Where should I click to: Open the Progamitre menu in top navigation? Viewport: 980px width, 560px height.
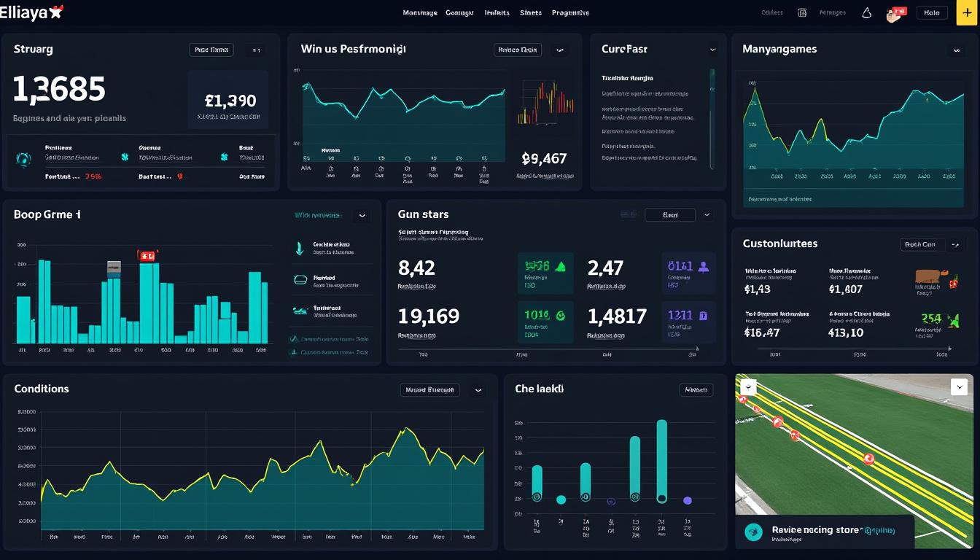point(570,12)
